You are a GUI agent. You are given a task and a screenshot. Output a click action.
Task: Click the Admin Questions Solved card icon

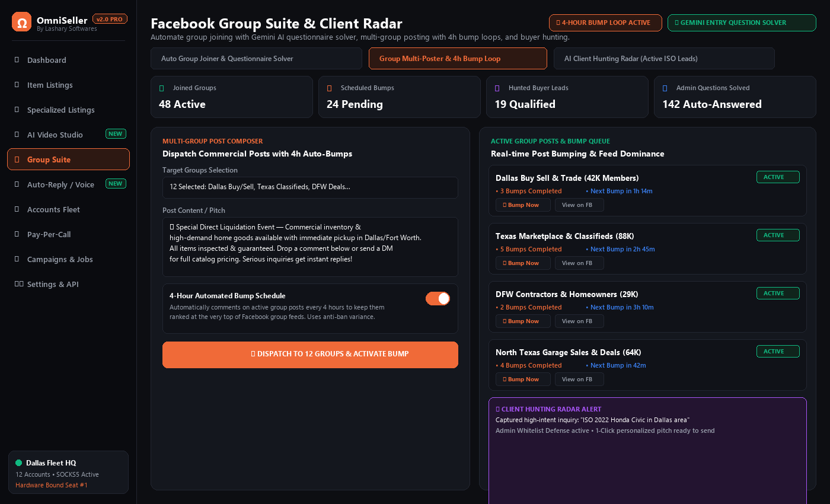pos(665,88)
